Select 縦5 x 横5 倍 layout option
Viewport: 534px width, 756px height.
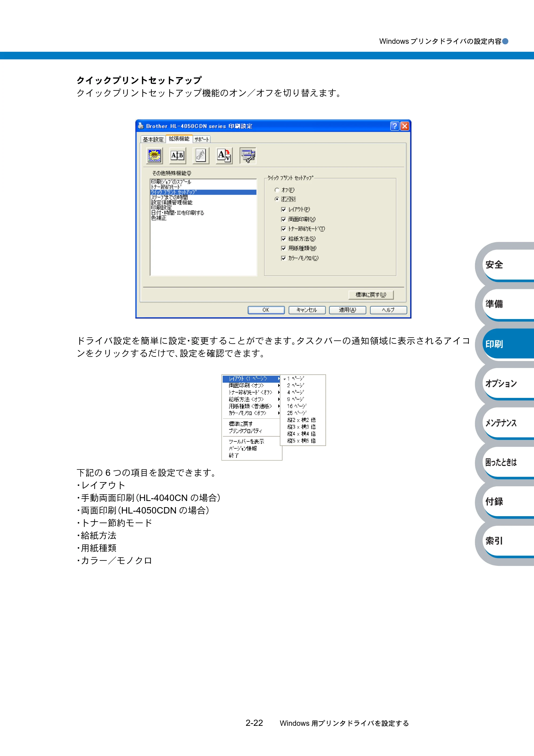pos(303,441)
